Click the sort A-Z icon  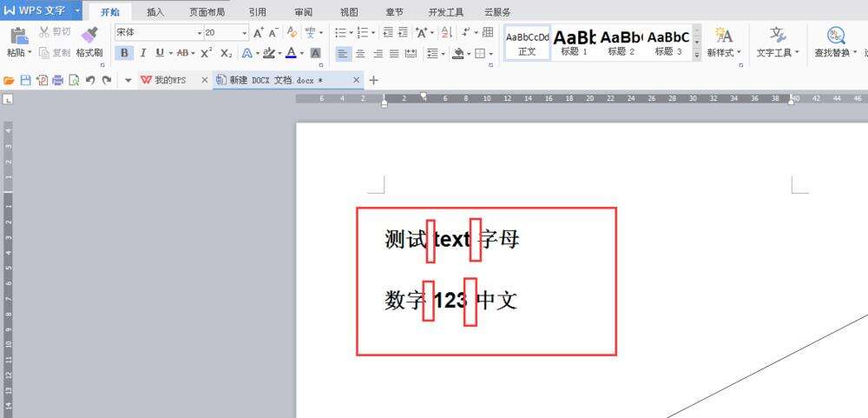coord(446,33)
